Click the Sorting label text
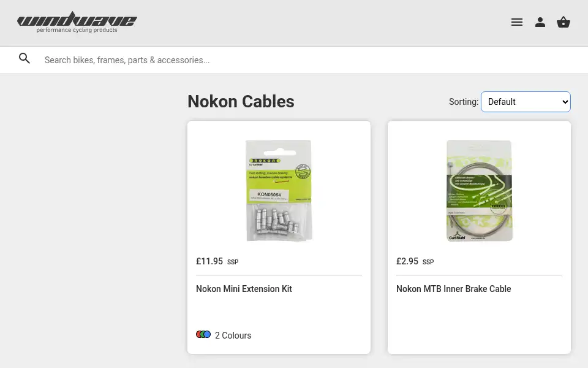 point(464,102)
